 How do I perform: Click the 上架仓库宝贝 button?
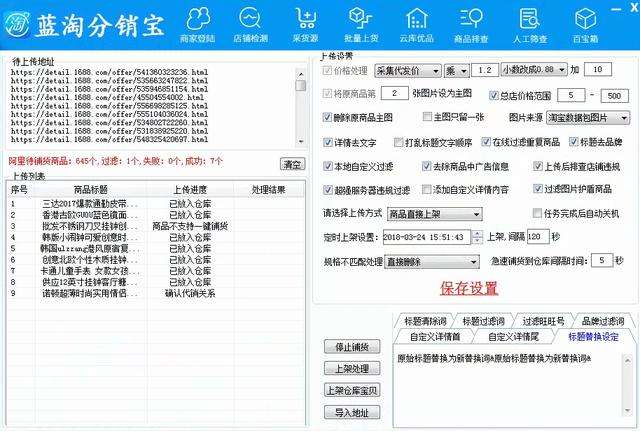(352, 390)
